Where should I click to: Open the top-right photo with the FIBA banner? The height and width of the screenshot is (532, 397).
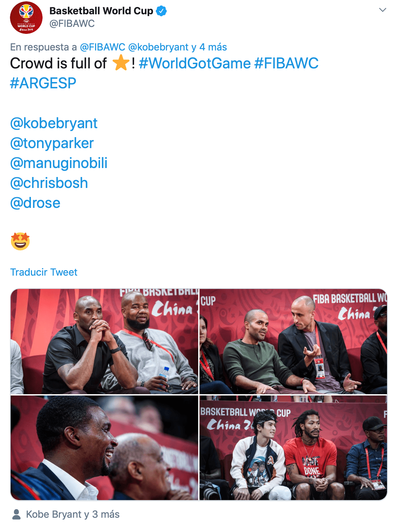pos(293,341)
